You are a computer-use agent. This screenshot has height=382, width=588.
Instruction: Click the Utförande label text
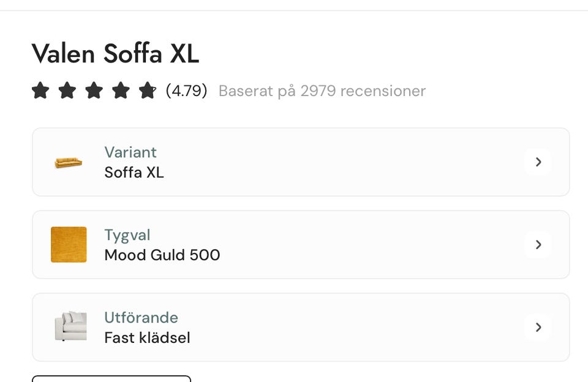pyautogui.click(x=141, y=318)
